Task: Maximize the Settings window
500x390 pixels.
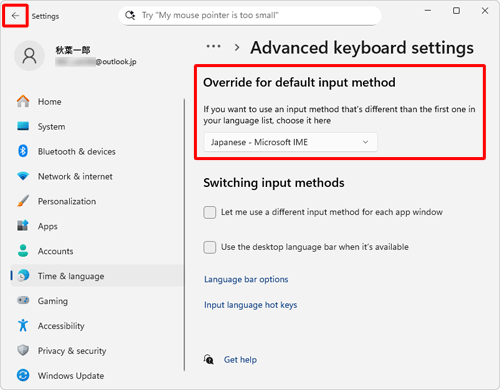Action: [x=456, y=11]
